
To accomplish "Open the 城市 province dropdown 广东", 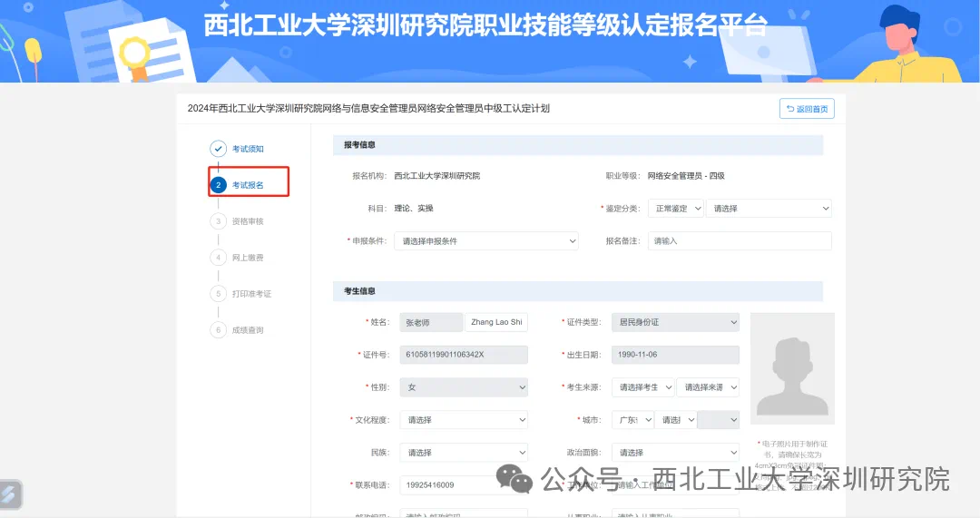I will [633, 420].
